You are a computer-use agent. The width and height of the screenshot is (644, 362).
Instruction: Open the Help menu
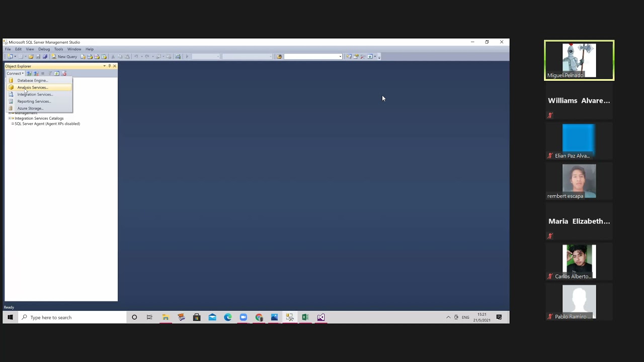(x=90, y=49)
